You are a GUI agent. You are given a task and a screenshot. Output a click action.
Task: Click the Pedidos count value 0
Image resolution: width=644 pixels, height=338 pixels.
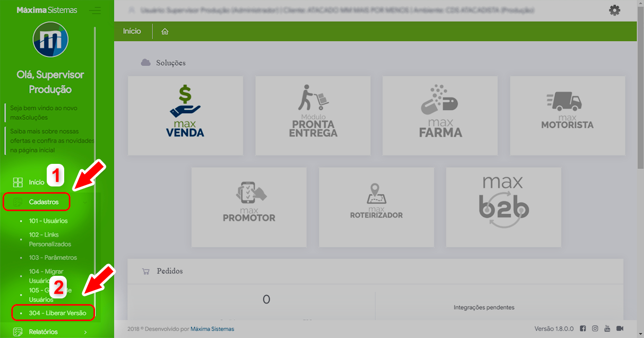[266, 299]
